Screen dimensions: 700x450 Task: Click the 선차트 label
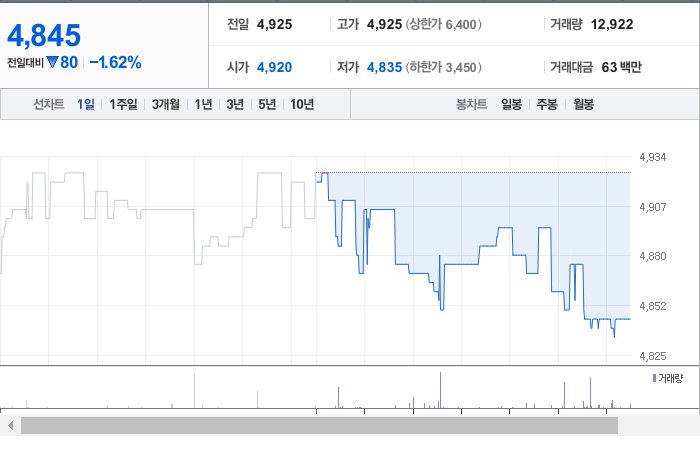[49, 104]
